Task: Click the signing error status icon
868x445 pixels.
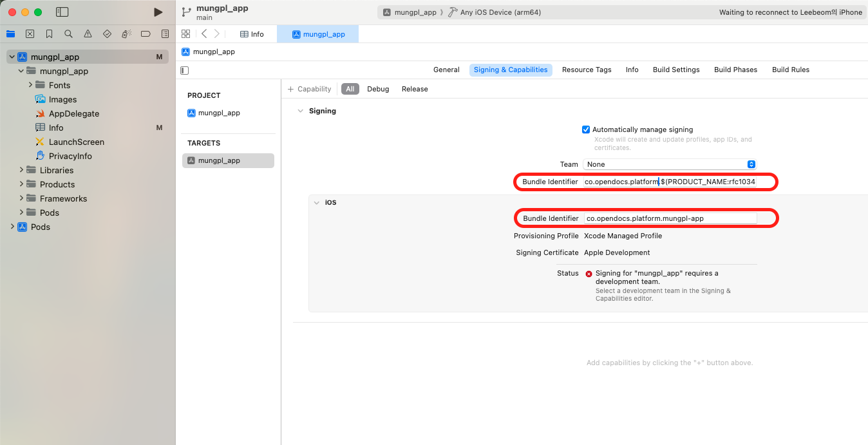Action: (x=589, y=274)
